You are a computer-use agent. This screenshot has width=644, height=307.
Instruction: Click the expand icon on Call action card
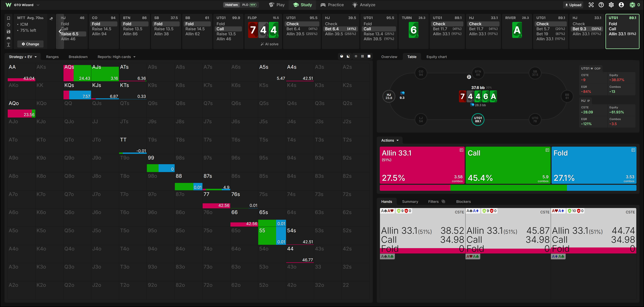click(x=547, y=150)
